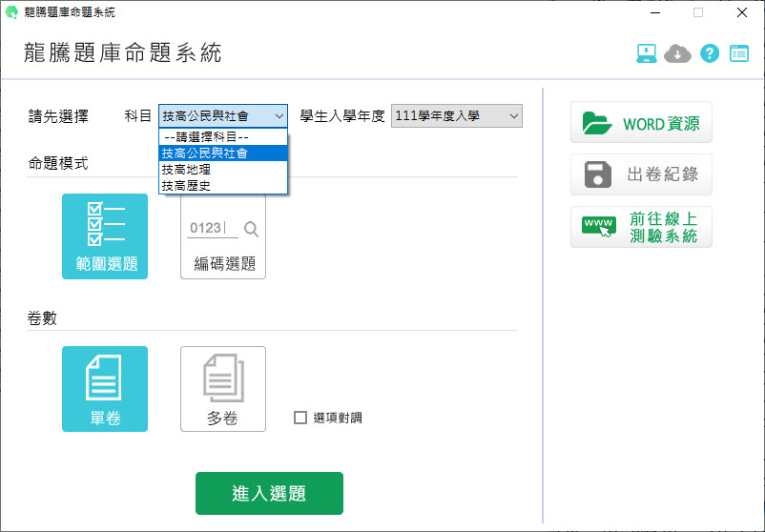Go to 前往線上測驗系統 online test system
This screenshot has width=765, height=532.
coord(641,227)
